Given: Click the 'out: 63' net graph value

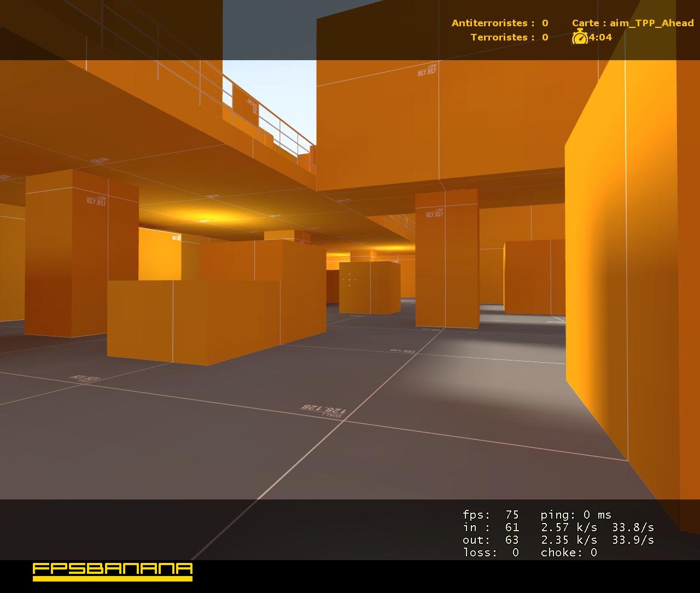Looking at the screenshot, I should coord(491,540).
